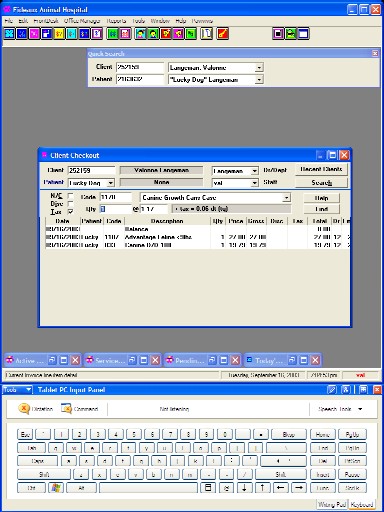Click the dark blue dollar-sign toolbar icon
This screenshot has height=512, width=384.
pyautogui.click(x=84, y=34)
